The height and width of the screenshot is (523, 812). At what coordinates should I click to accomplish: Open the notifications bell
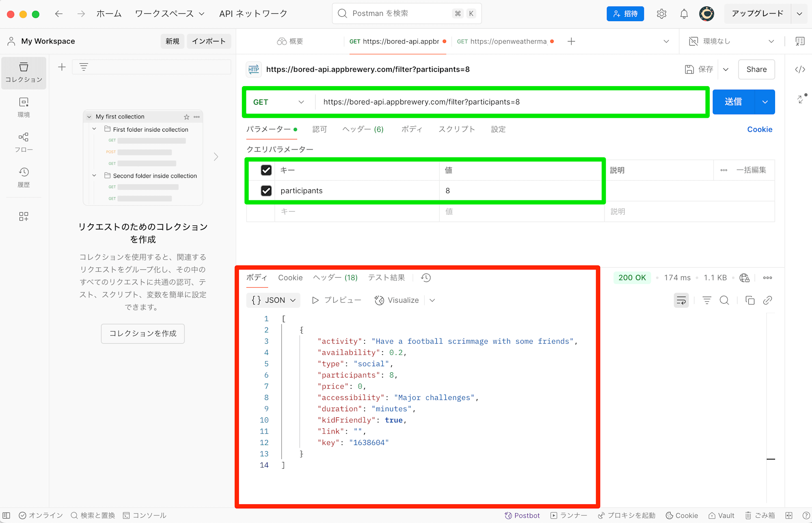click(x=684, y=14)
